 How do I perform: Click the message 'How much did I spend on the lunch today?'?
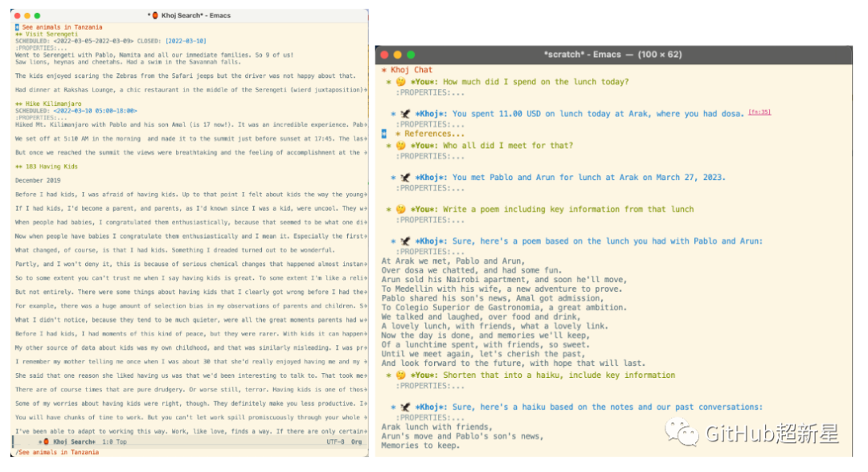click(x=536, y=82)
